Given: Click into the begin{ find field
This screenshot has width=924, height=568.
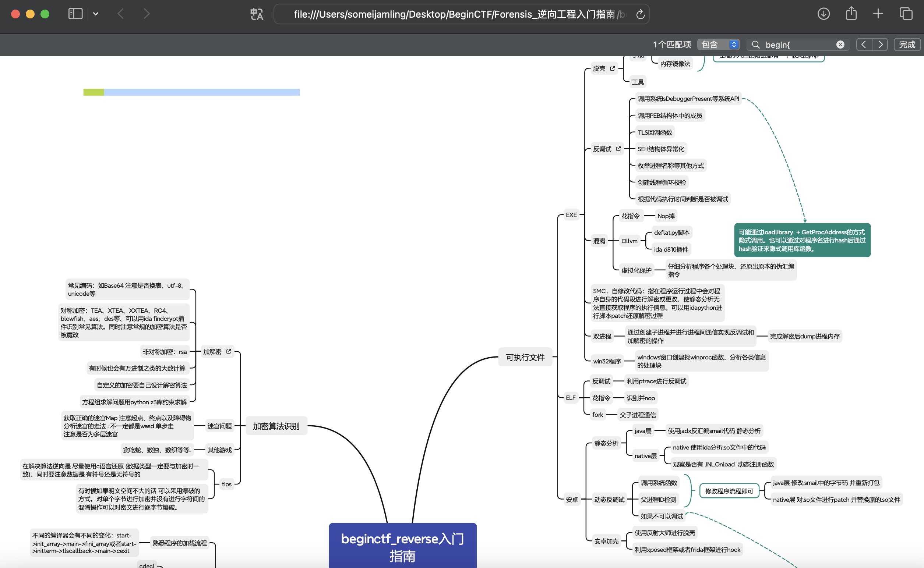Looking at the screenshot, I should (x=797, y=45).
